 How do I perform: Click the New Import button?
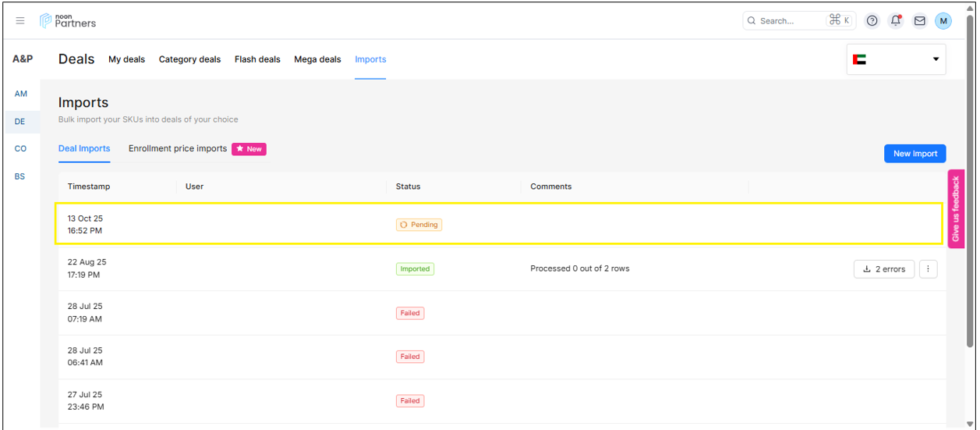915,154
